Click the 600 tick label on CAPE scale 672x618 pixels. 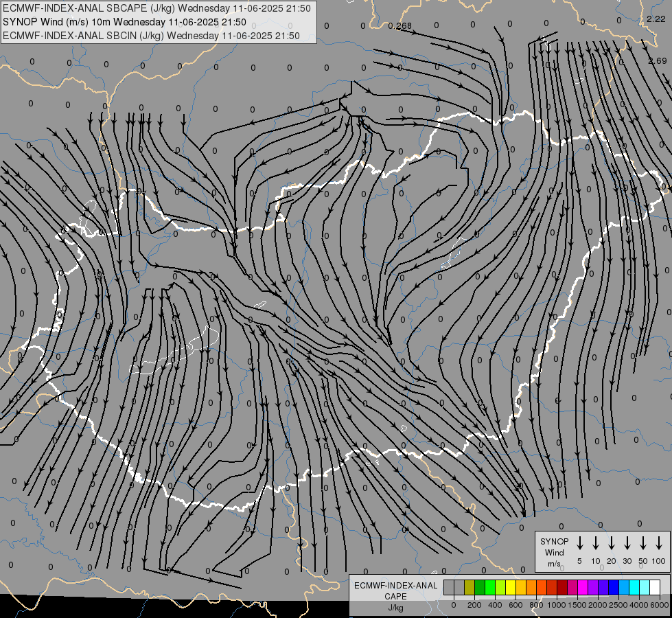pyautogui.click(x=515, y=605)
